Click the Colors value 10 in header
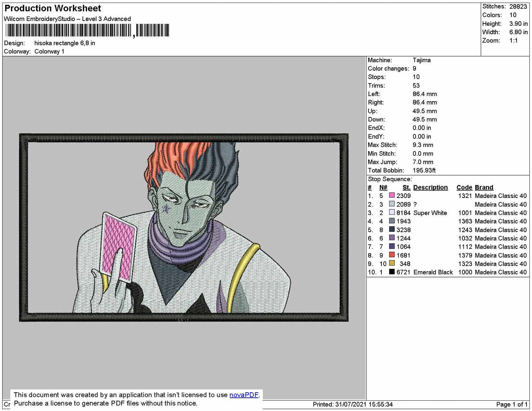Screen dimensions: 532x411 (513, 15)
